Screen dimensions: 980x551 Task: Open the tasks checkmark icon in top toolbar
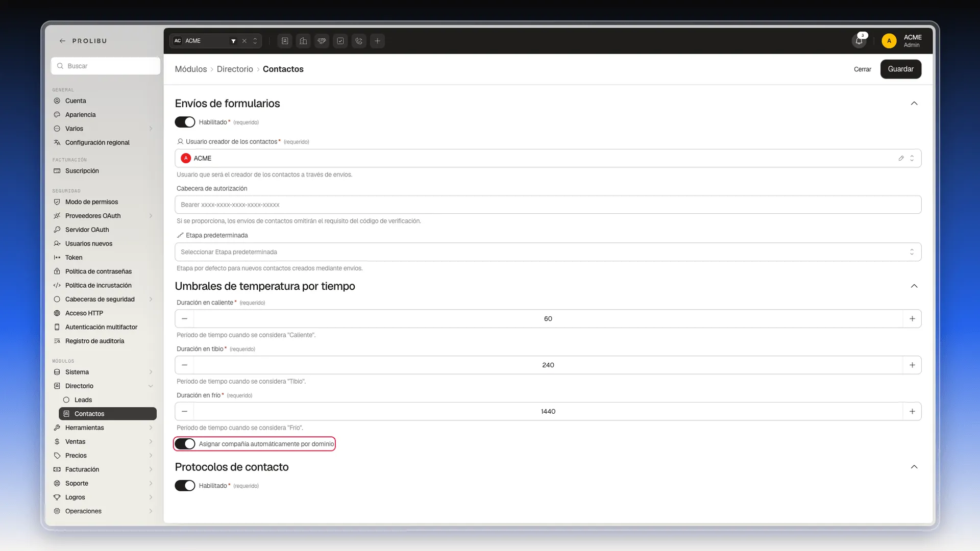[340, 41]
